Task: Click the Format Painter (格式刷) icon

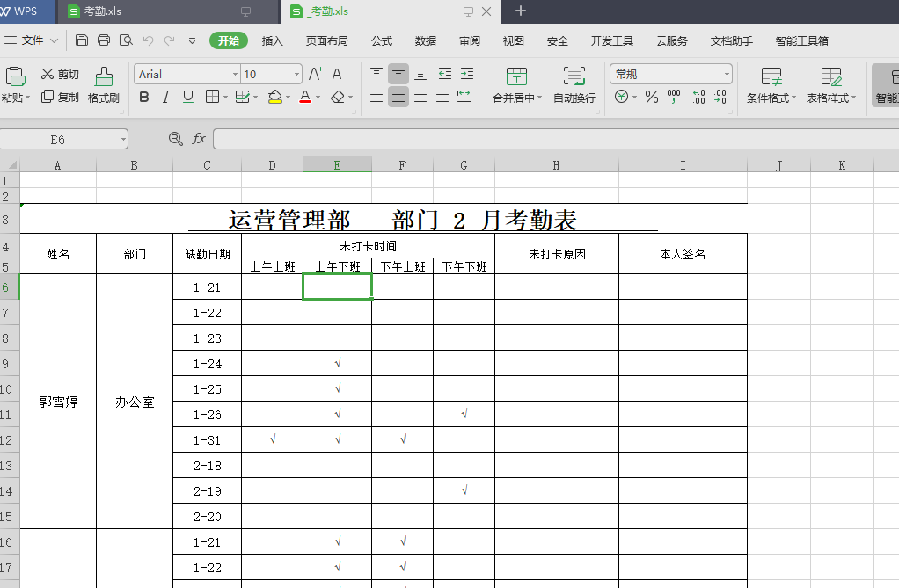Action: (x=104, y=76)
